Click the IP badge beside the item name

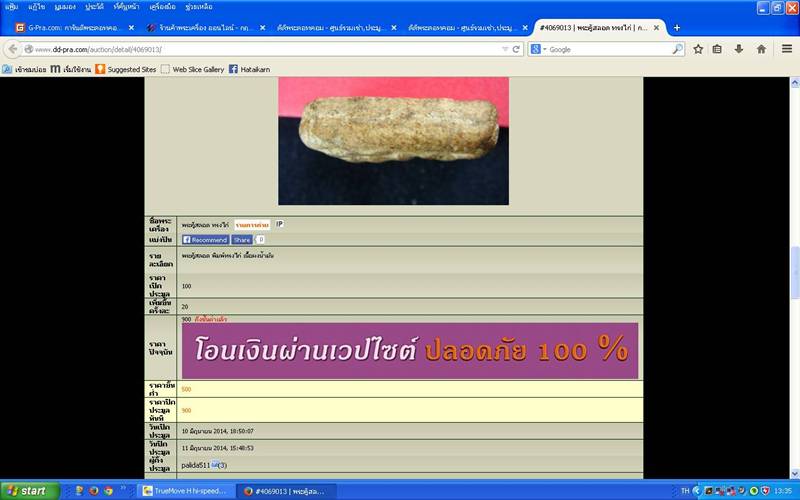tap(280, 223)
